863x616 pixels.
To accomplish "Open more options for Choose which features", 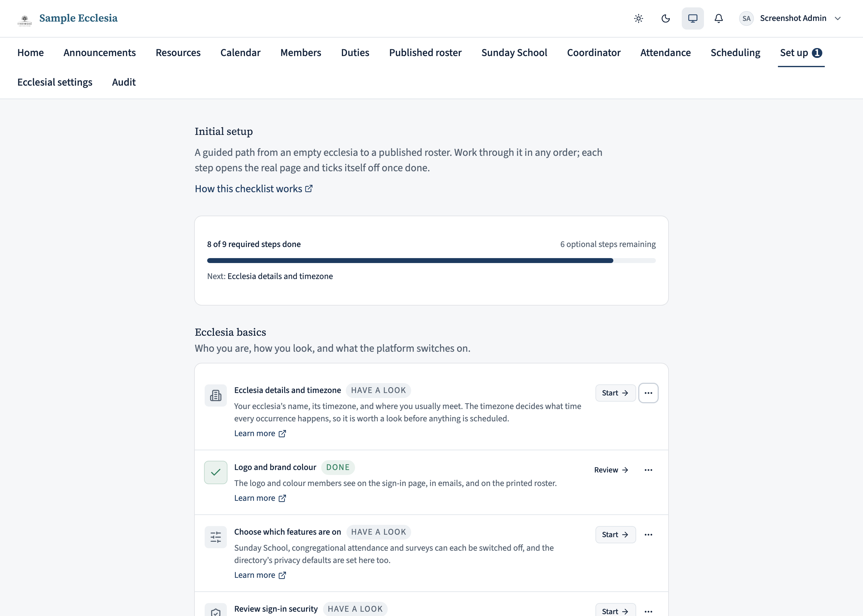I will click(x=648, y=534).
